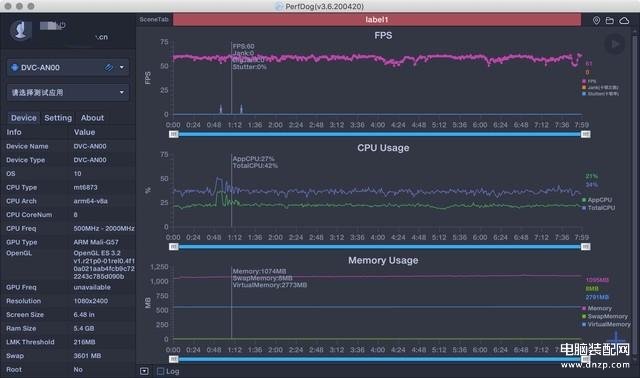
Task: Toggle the Jank series in FPS legend
Action: point(600,87)
